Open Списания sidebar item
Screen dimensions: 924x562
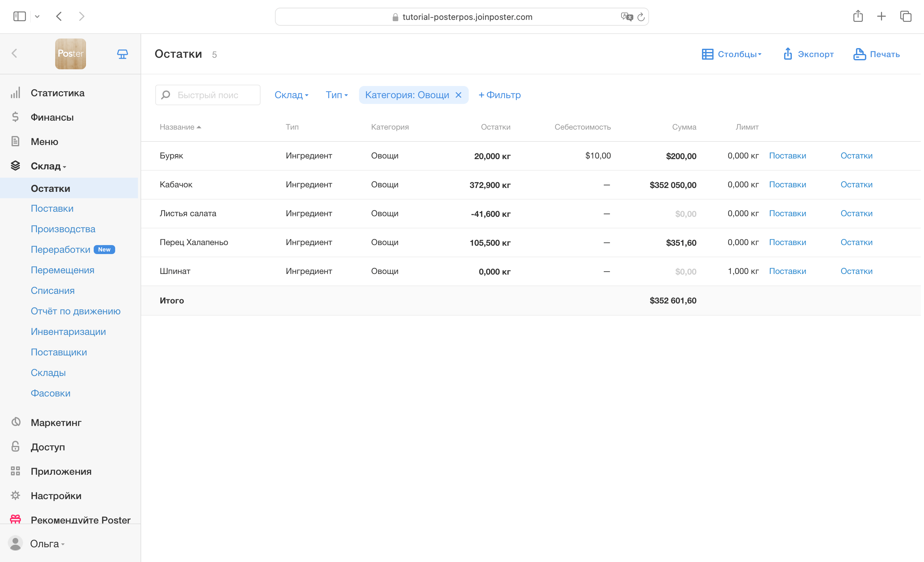(53, 291)
